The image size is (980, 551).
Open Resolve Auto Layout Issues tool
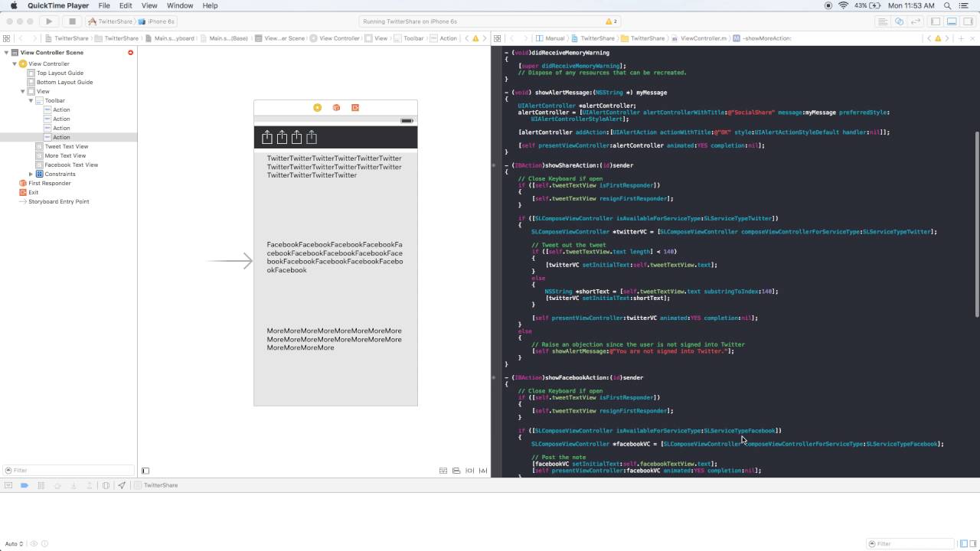tap(483, 471)
